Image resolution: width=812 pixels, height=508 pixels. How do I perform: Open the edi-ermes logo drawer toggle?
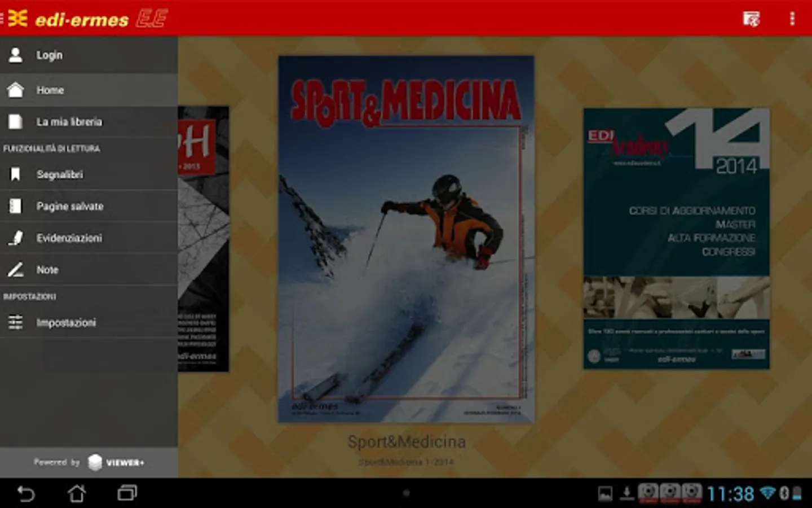tap(15, 18)
